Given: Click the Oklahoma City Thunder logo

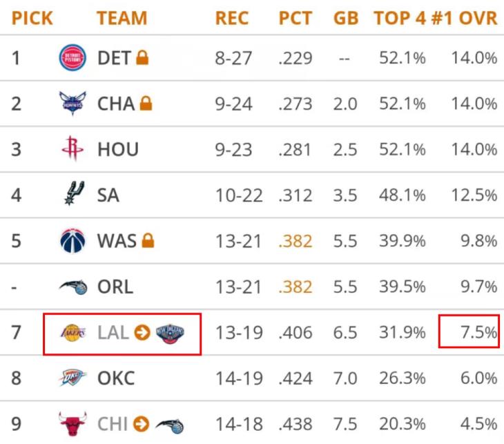Looking at the screenshot, I should click(x=72, y=378).
